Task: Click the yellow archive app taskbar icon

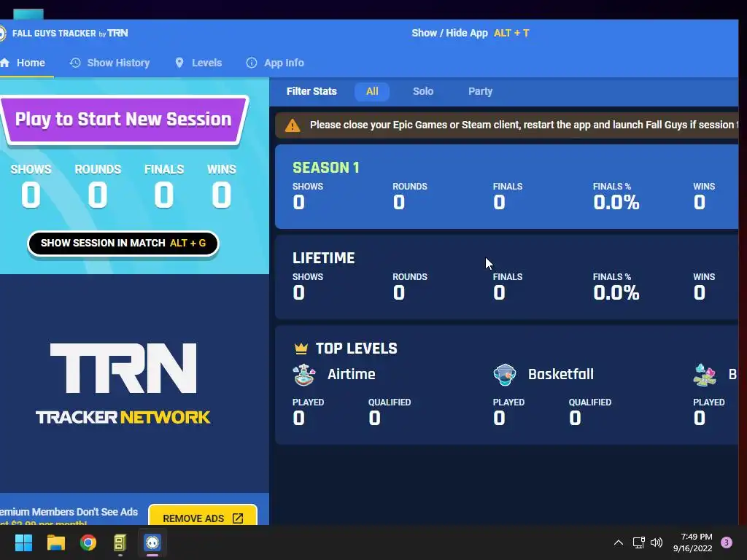Action: 120,542
